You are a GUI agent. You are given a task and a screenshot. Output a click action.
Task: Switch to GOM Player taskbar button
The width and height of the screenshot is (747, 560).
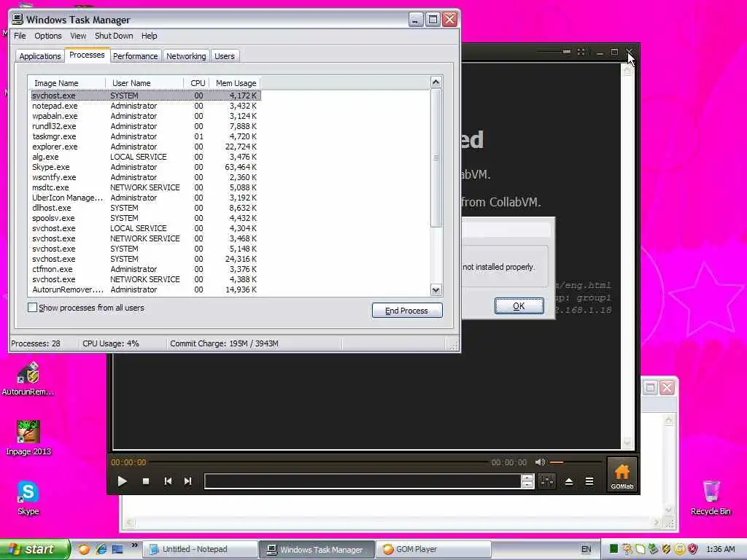[433, 549]
